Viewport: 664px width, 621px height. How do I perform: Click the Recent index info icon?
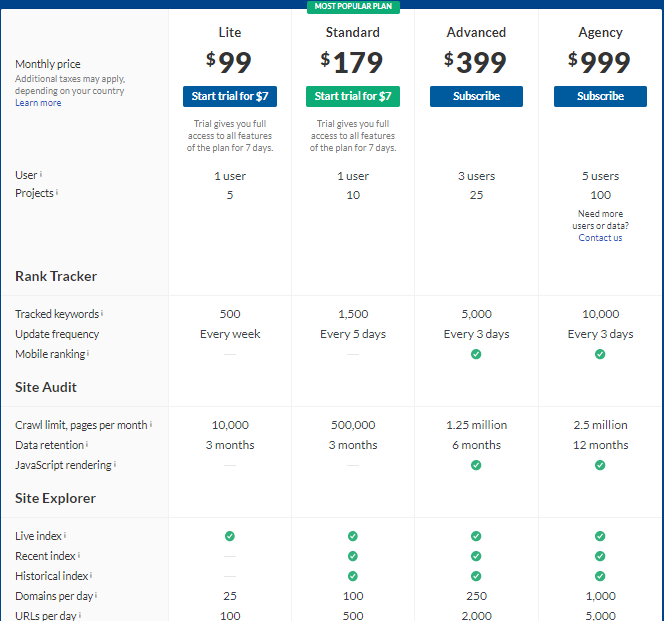79,555
